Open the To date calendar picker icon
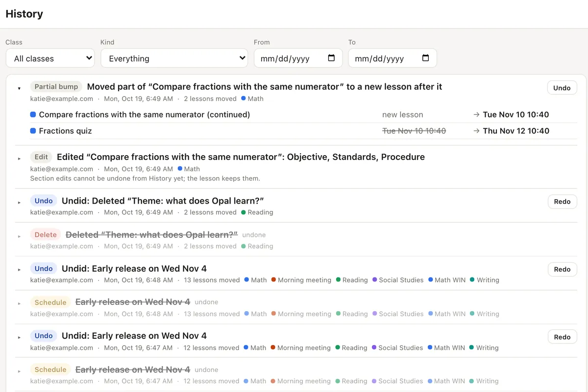The width and height of the screenshot is (588, 392). coord(425,58)
